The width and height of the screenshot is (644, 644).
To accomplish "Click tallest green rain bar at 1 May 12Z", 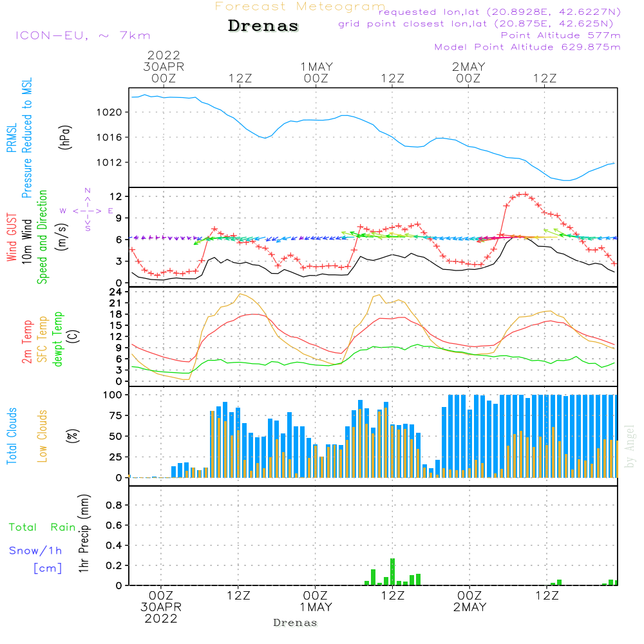I will click(x=392, y=572).
